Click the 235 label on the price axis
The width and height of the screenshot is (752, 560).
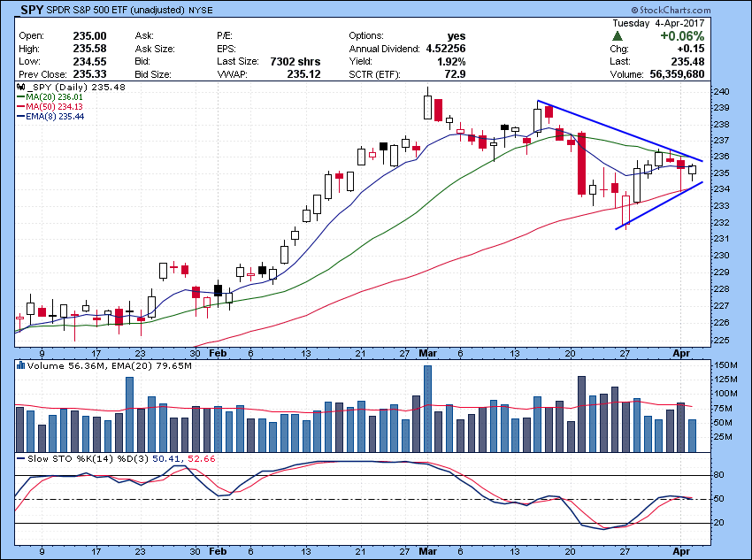(721, 173)
